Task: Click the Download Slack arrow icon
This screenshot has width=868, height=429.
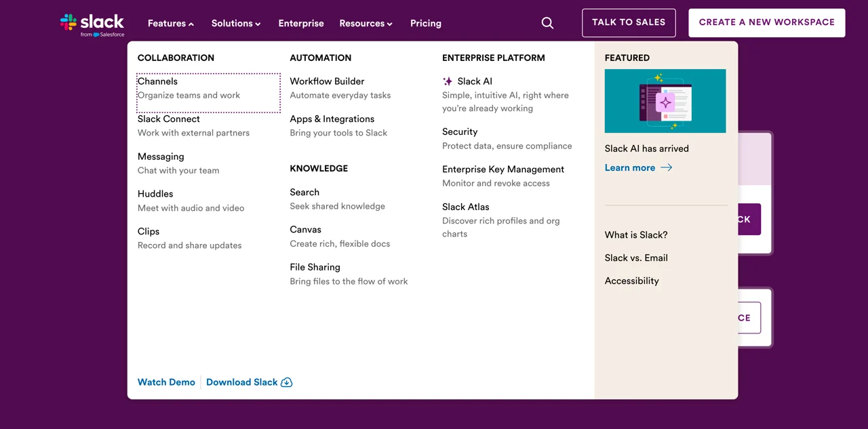Action: (x=287, y=382)
